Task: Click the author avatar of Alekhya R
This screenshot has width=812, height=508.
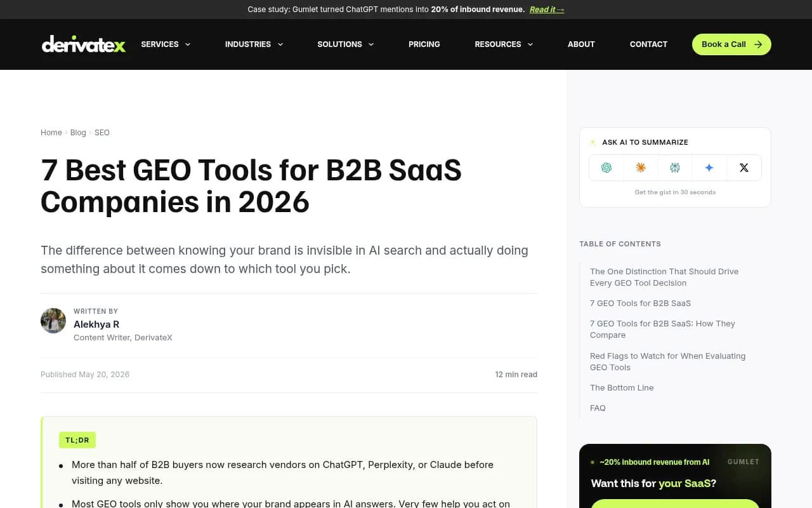Action: [53, 321]
